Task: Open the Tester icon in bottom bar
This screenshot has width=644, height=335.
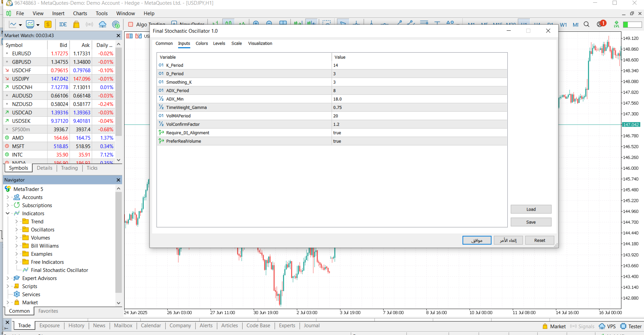Action: coord(623,326)
